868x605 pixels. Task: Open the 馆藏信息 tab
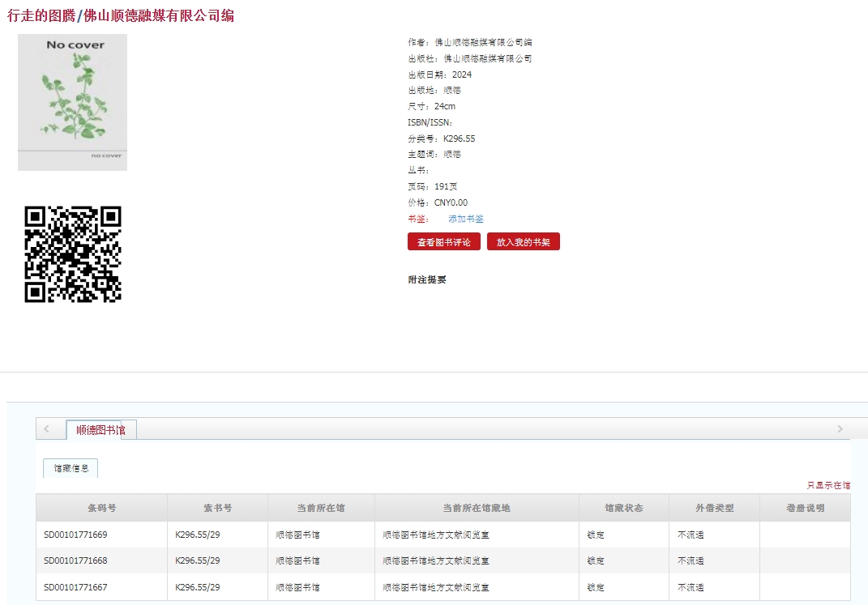(x=71, y=468)
